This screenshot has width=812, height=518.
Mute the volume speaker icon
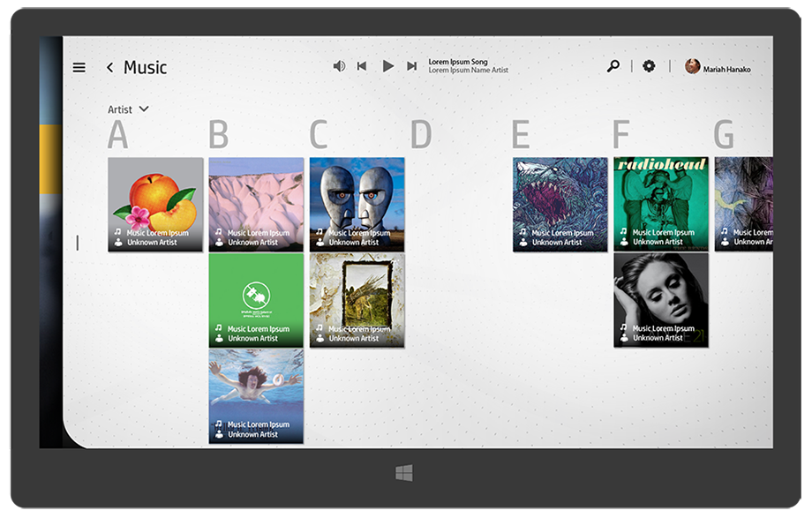point(339,66)
